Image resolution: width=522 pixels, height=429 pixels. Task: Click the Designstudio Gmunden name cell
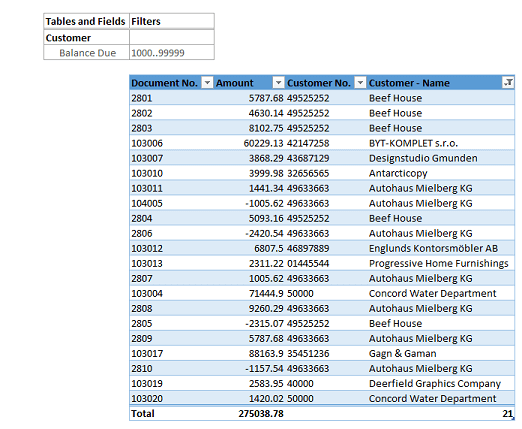coord(441,158)
